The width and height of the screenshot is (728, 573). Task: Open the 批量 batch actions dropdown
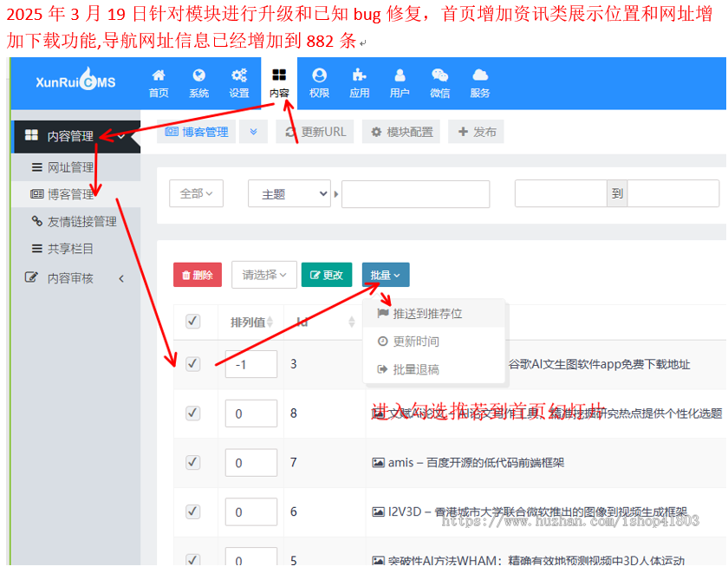pyautogui.click(x=385, y=273)
